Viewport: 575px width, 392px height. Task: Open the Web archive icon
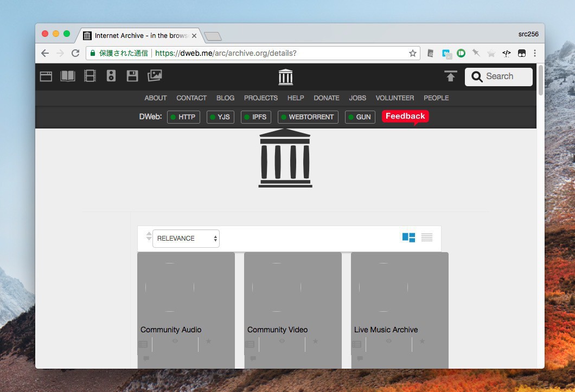click(x=46, y=76)
